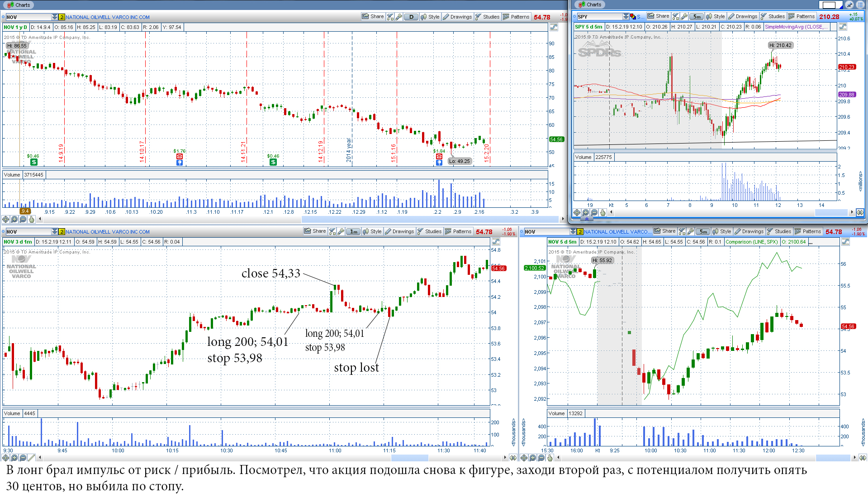Click Comparison (LINE, SPX) label in bottom-right chart
This screenshot has width=868, height=503.
[x=751, y=242]
